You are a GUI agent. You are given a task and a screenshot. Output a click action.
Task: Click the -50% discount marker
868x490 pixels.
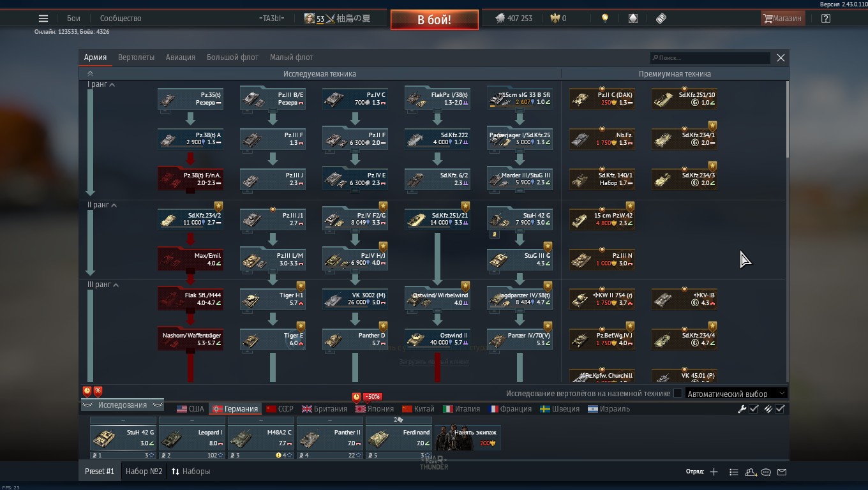(x=373, y=397)
